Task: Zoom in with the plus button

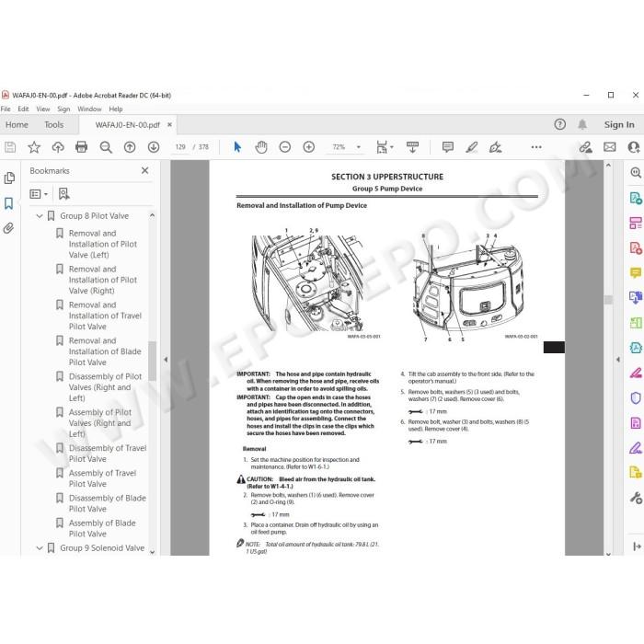Action: coord(308,147)
